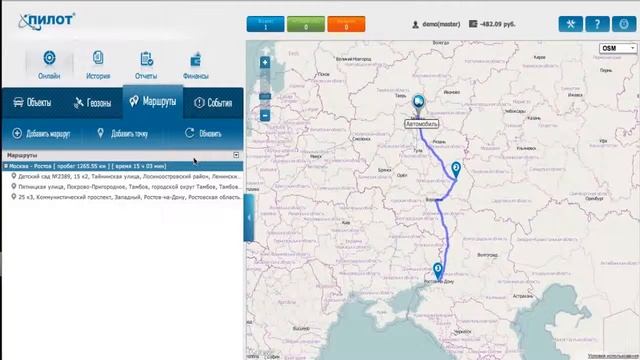Open the Финансы section

tap(196, 64)
